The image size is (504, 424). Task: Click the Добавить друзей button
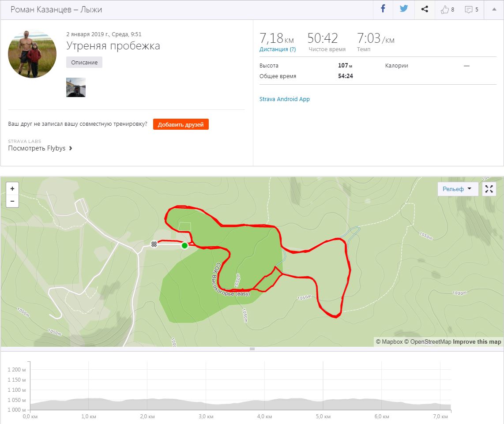pos(181,124)
